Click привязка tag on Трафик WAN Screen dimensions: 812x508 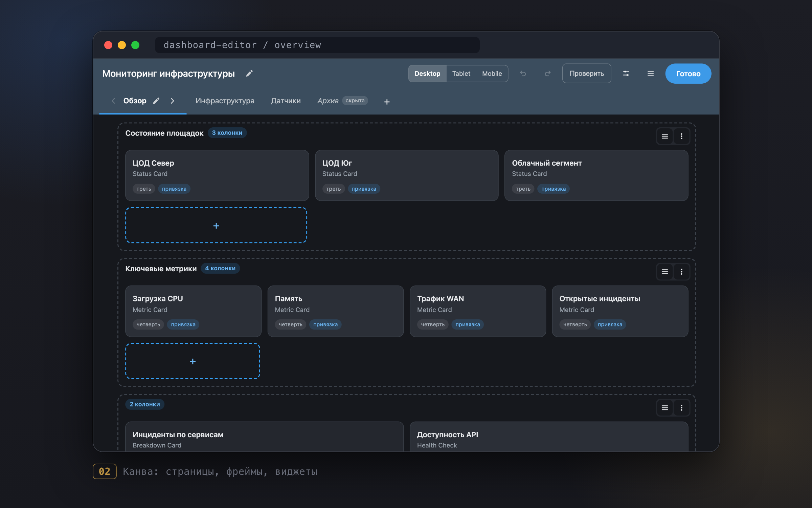[x=468, y=324]
